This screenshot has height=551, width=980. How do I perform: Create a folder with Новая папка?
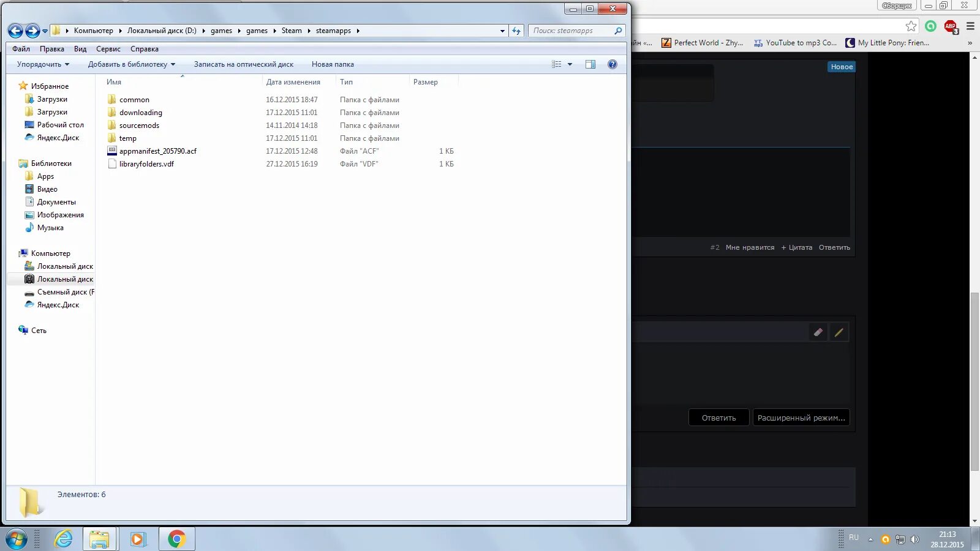[333, 64]
